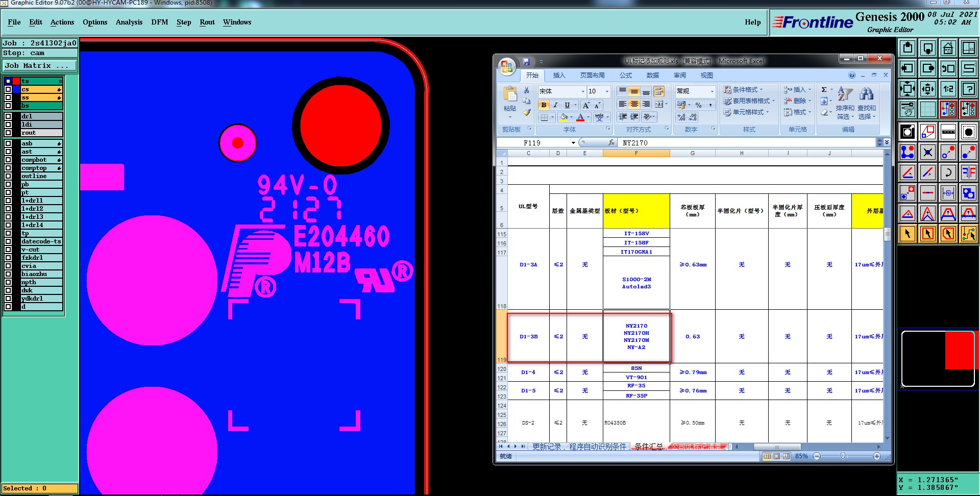
Task: Switch to the 公式 ribbon tab
Action: 626,76
